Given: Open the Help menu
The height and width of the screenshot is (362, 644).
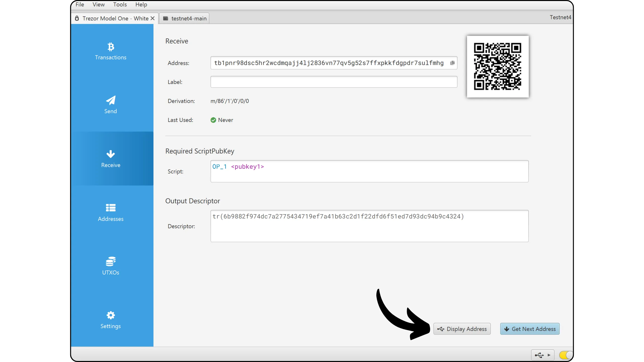Looking at the screenshot, I should (x=141, y=5).
